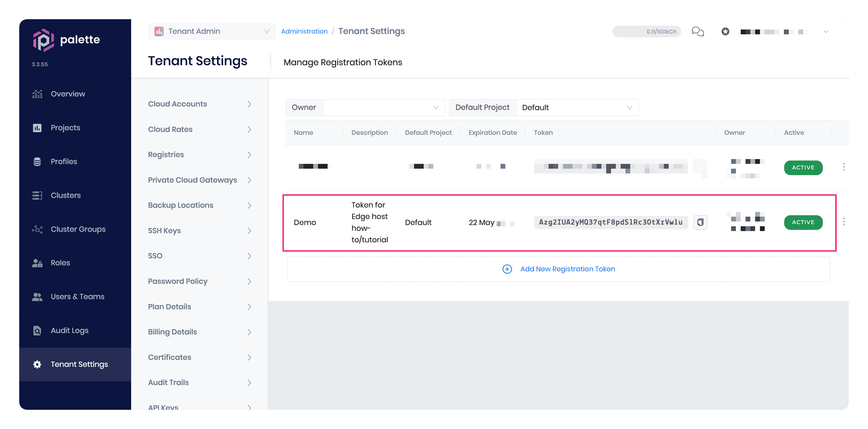Image resolution: width=868 pixels, height=429 pixels.
Task: Click the Clusters sidebar icon
Action: tap(37, 195)
